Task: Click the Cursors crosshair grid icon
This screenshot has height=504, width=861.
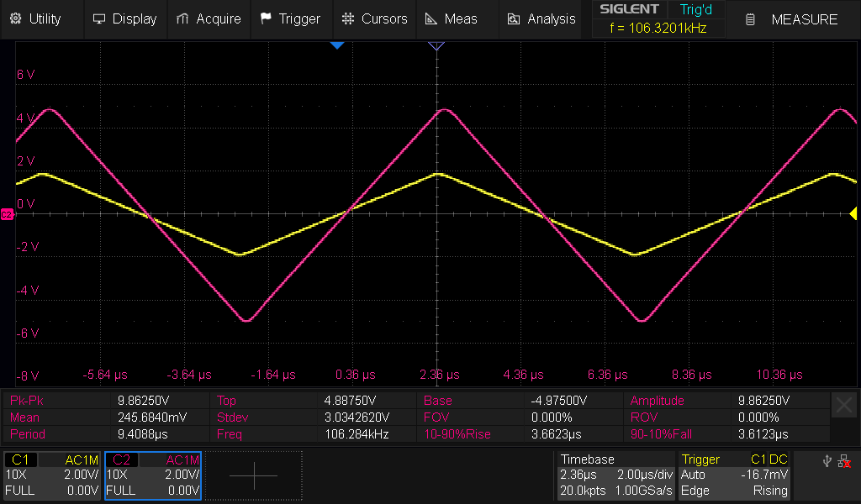Action: [348, 18]
